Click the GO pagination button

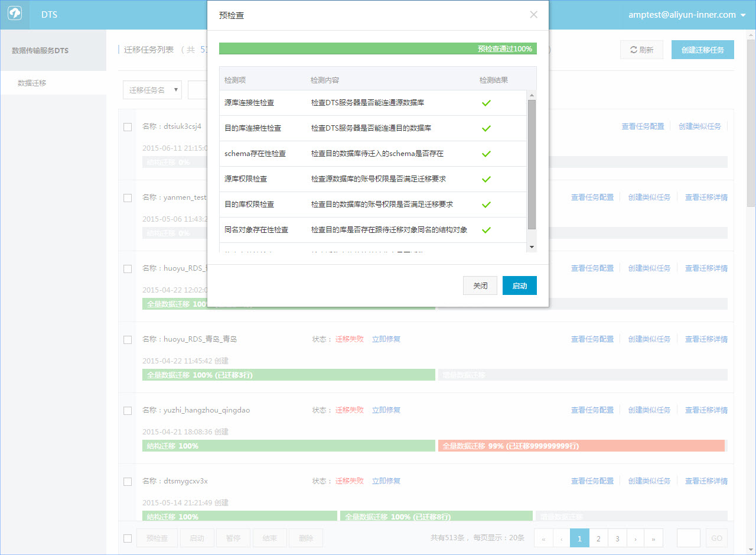coord(716,538)
